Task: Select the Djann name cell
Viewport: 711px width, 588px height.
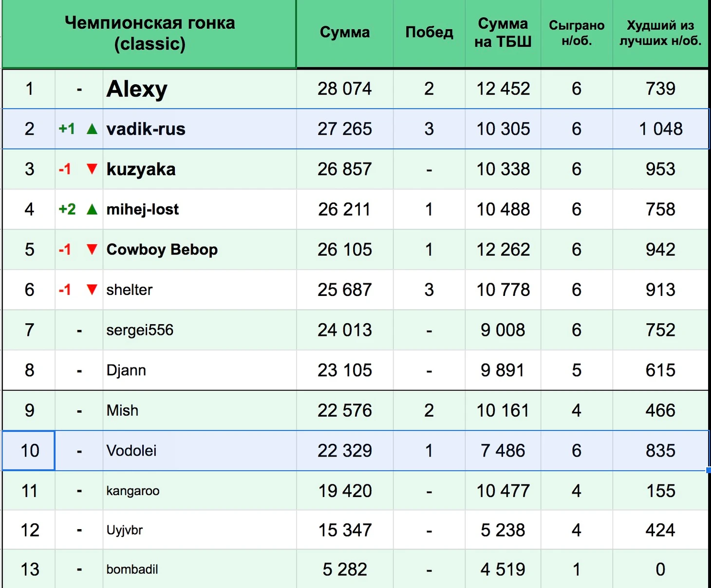Action: click(x=199, y=370)
